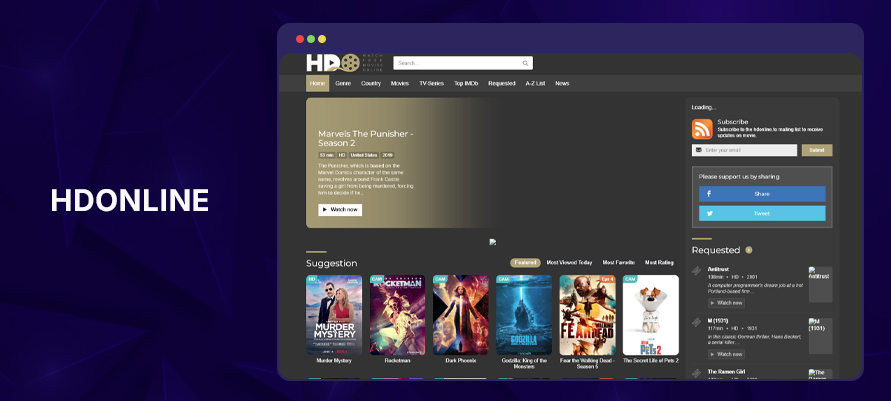Click the info icon beside Requested
This screenshot has height=401, width=891.
pos(748,250)
